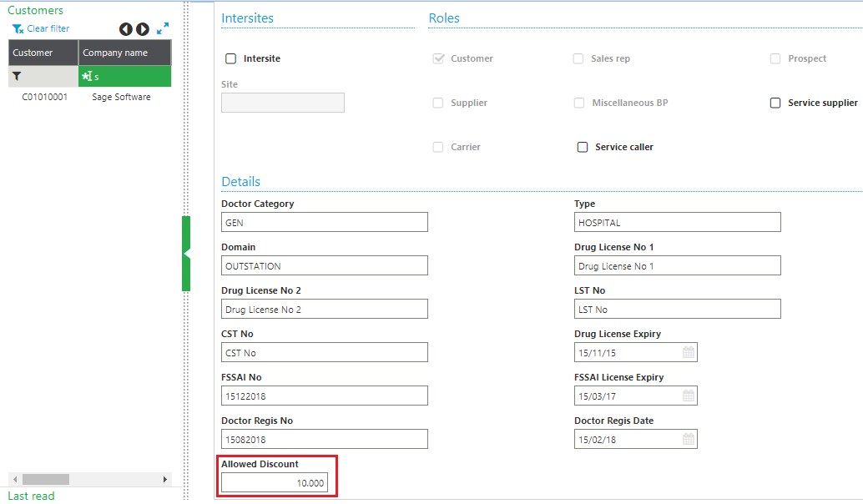Select the Company name filter field showing 's'

tap(125, 76)
